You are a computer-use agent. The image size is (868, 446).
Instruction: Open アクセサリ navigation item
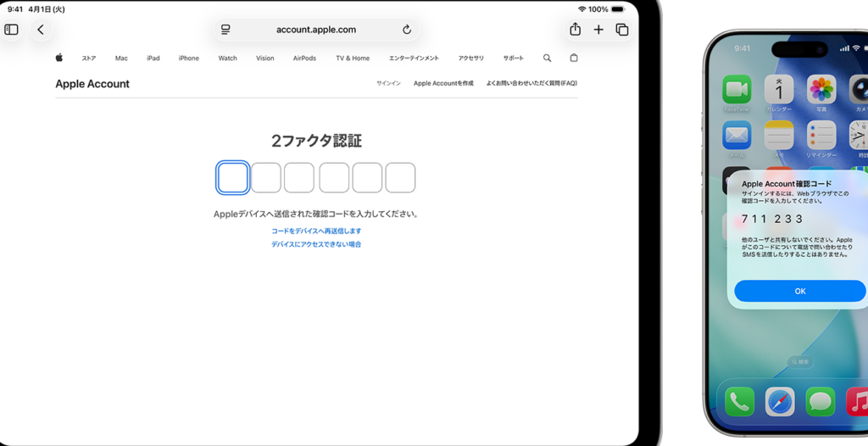(x=471, y=59)
